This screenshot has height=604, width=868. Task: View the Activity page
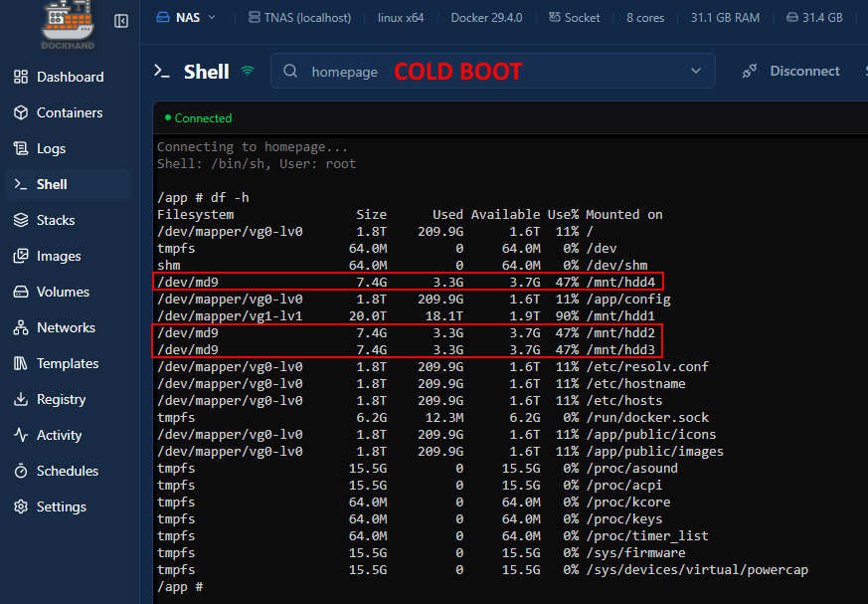pyautogui.click(x=68, y=435)
